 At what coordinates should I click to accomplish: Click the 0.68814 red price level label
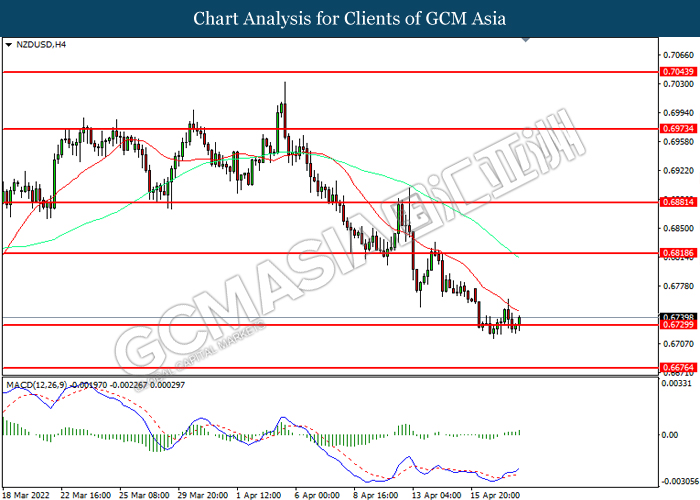tap(678, 203)
